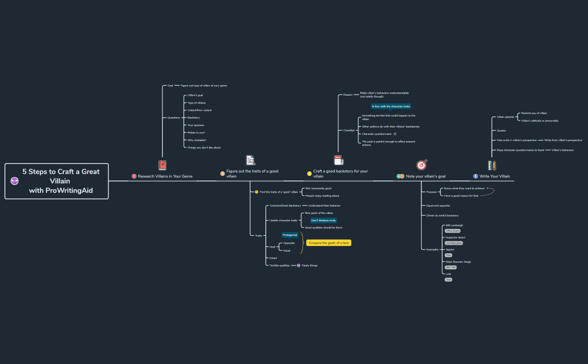Select the yellow 'Compare the goals of a hero' summary
The image size is (588, 364).
point(329,242)
